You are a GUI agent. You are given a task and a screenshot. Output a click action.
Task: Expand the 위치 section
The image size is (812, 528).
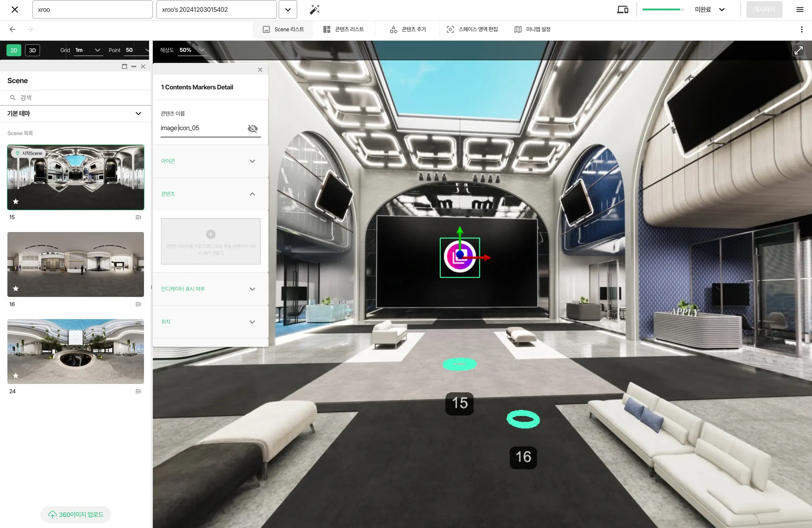click(211, 322)
